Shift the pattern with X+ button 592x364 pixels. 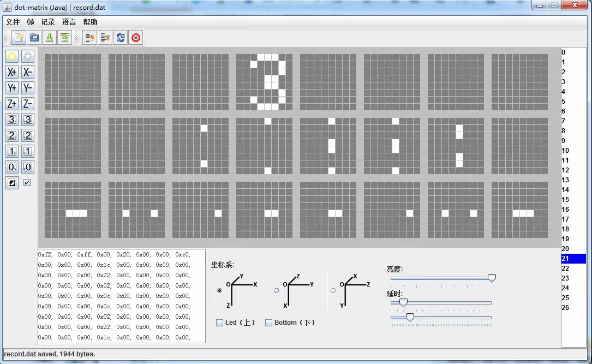click(12, 72)
